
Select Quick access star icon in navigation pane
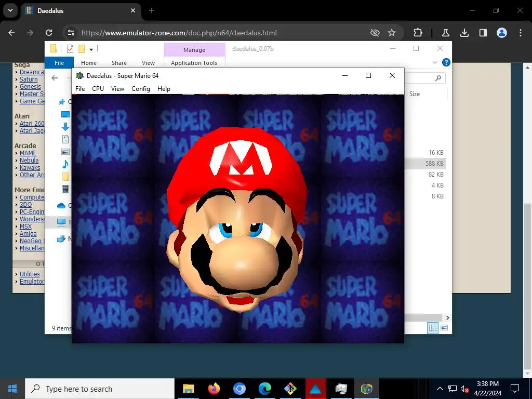pyautogui.click(x=62, y=101)
